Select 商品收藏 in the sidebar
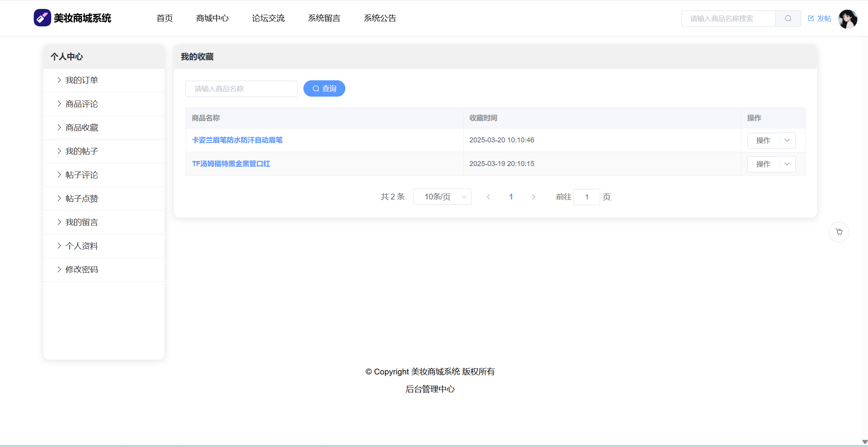868x447 pixels. [82, 128]
